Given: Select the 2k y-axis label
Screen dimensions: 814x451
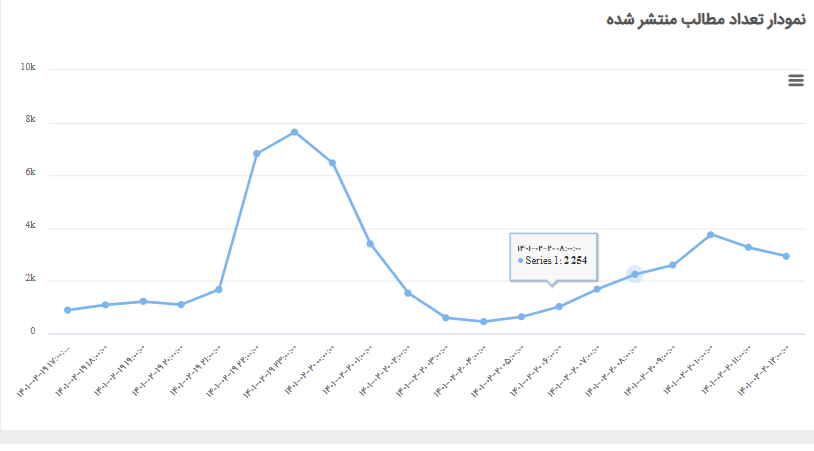Looking at the screenshot, I should point(30,279).
